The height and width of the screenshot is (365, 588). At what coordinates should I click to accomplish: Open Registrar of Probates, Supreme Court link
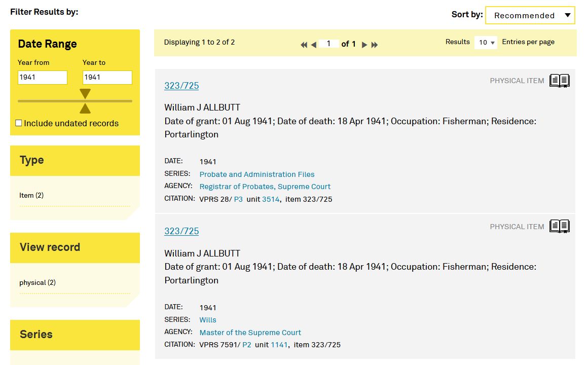point(265,187)
